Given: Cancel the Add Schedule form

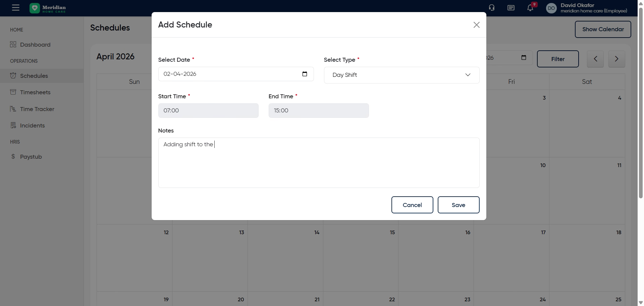Looking at the screenshot, I should (412, 205).
